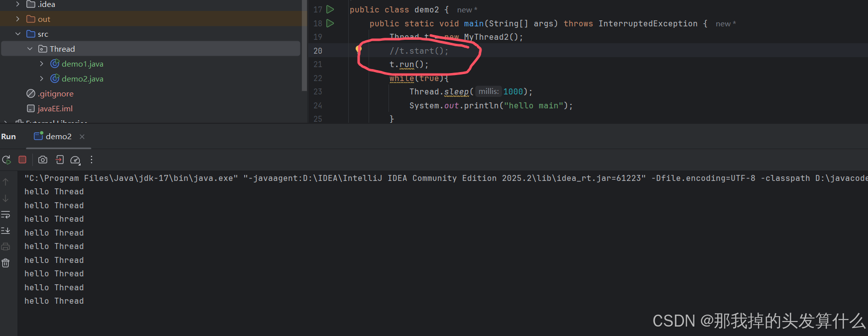Click the "hello main" string literal
Screen dimensions: 868x336
[x=534, y=105]
